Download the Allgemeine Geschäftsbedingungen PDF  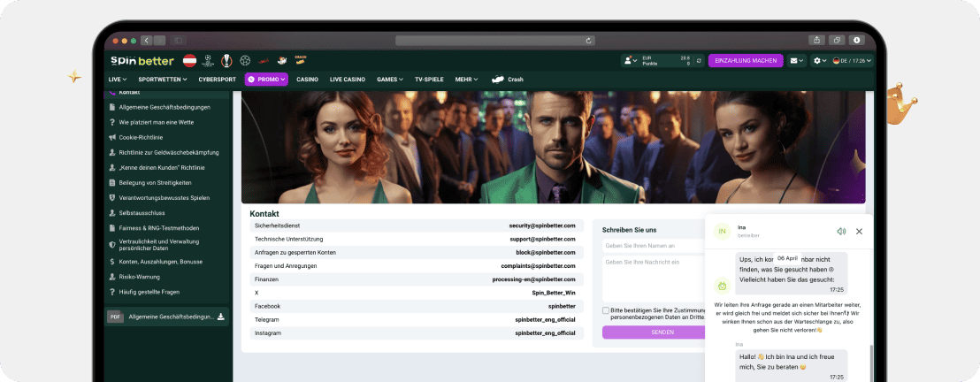(x=220, y=317)
